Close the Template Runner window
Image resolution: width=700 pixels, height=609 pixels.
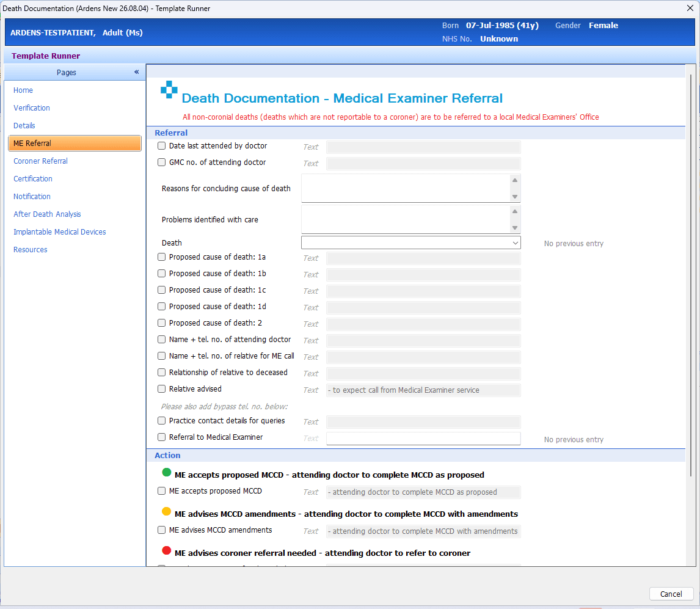click(x=690, y=8)
